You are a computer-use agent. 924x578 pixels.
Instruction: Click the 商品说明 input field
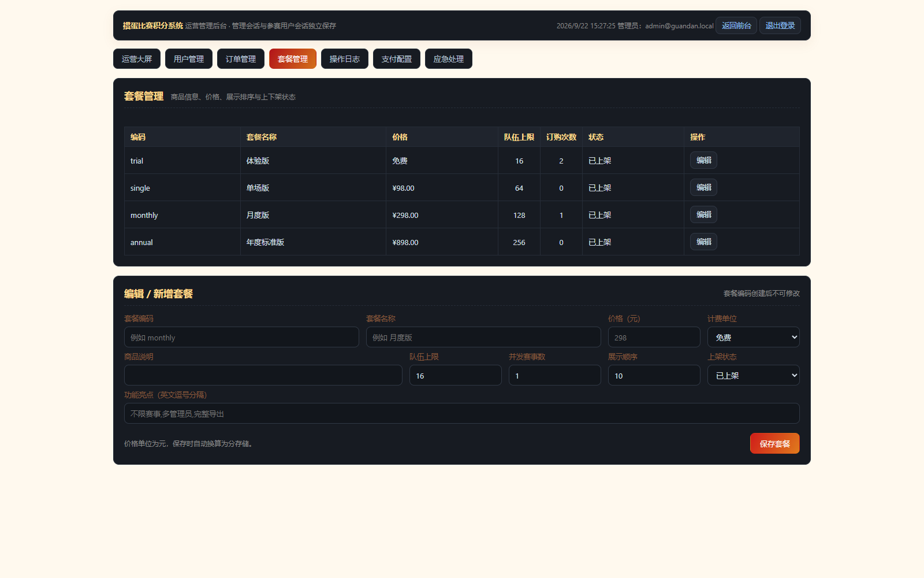tap(263, 375)
